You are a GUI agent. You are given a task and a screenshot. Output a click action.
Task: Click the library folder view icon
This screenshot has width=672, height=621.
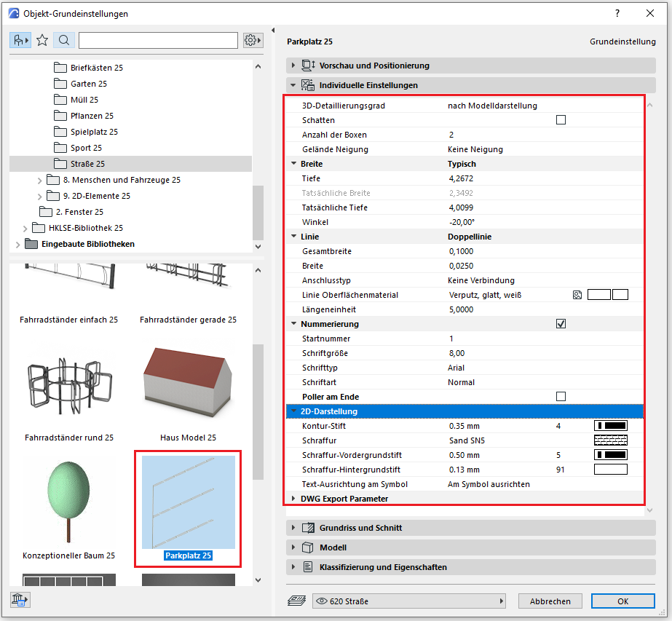(20, 40)
